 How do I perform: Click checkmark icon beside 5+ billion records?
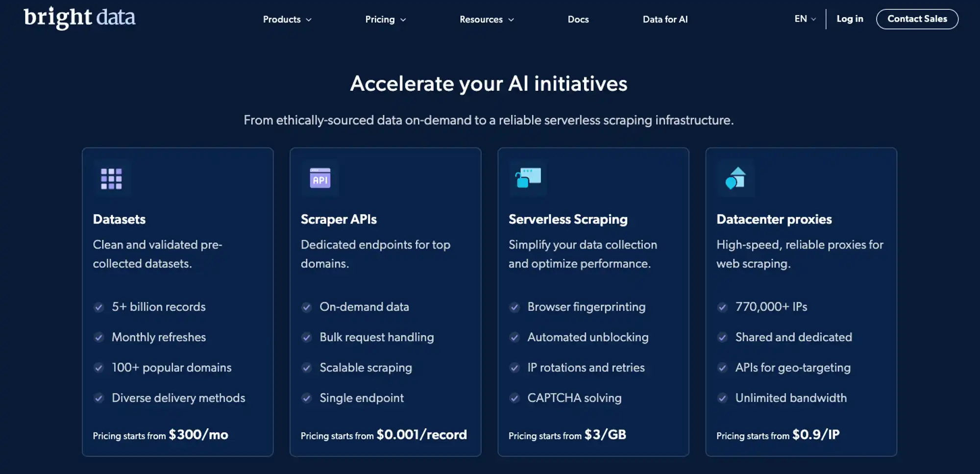[99, 307]
